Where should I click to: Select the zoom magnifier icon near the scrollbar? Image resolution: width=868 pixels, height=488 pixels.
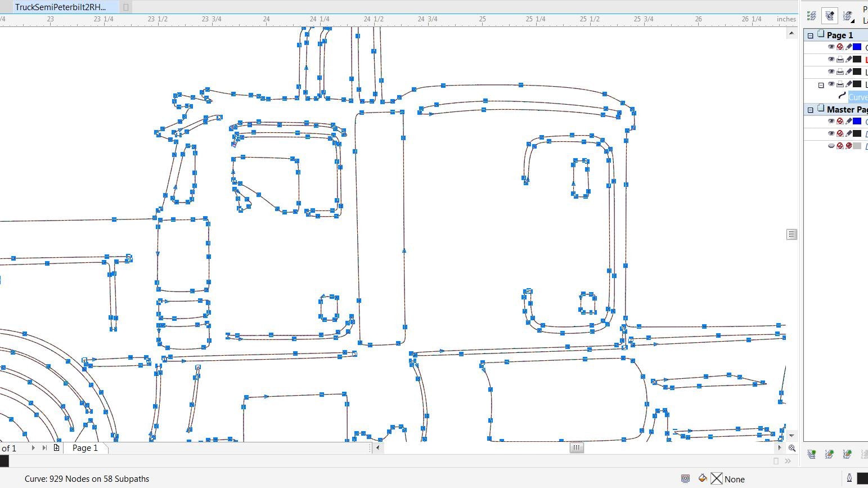click(793, 448)
